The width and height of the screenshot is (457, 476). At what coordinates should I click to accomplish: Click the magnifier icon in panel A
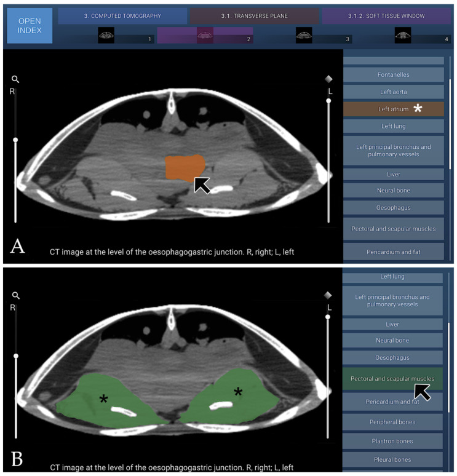(x=15, y=79)
